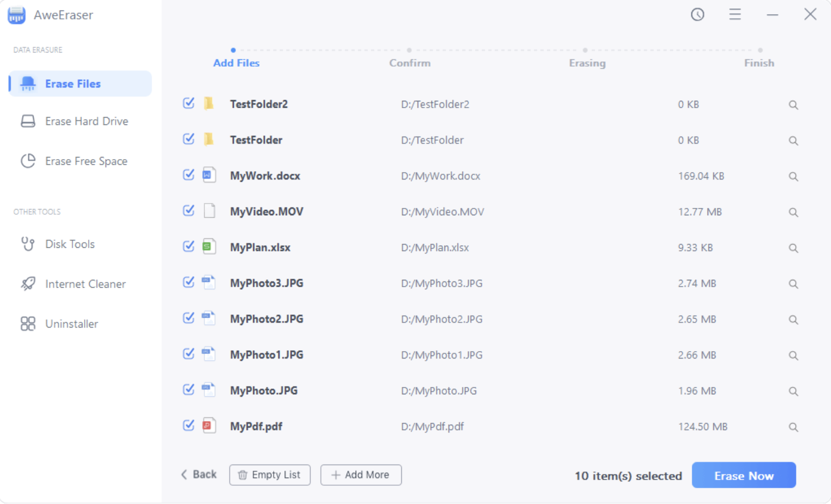Click the MyPhoto1.JPG image icon

pyautogui.click(x=209, y=354)
